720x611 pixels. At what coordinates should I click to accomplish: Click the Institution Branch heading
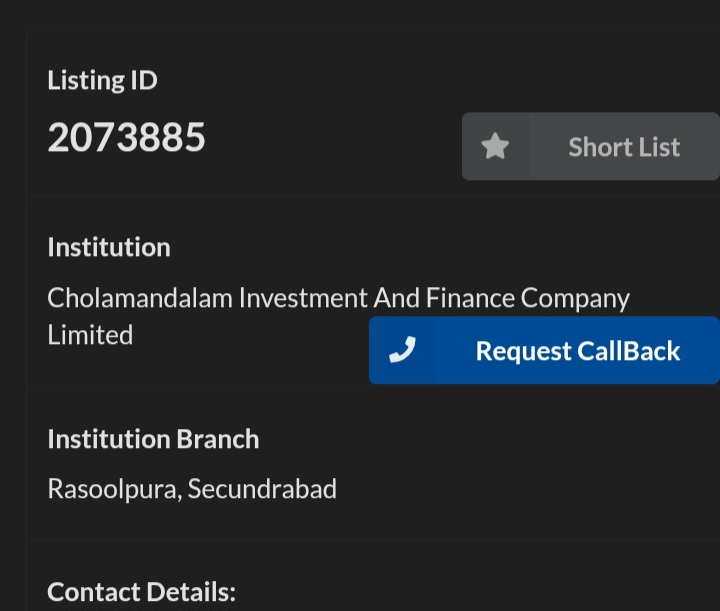click(x=153, y=439)
